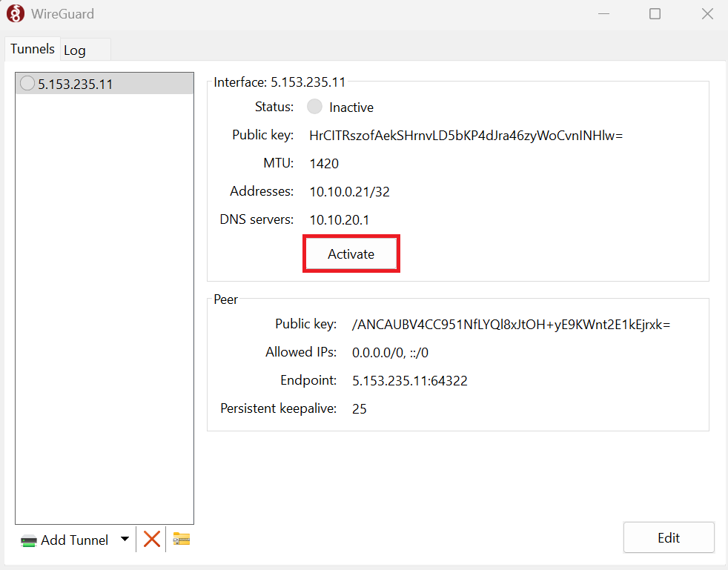This screenshot has height=570, width=728.
Task: Click the peer public key value
Action: (x=512, y=324)
